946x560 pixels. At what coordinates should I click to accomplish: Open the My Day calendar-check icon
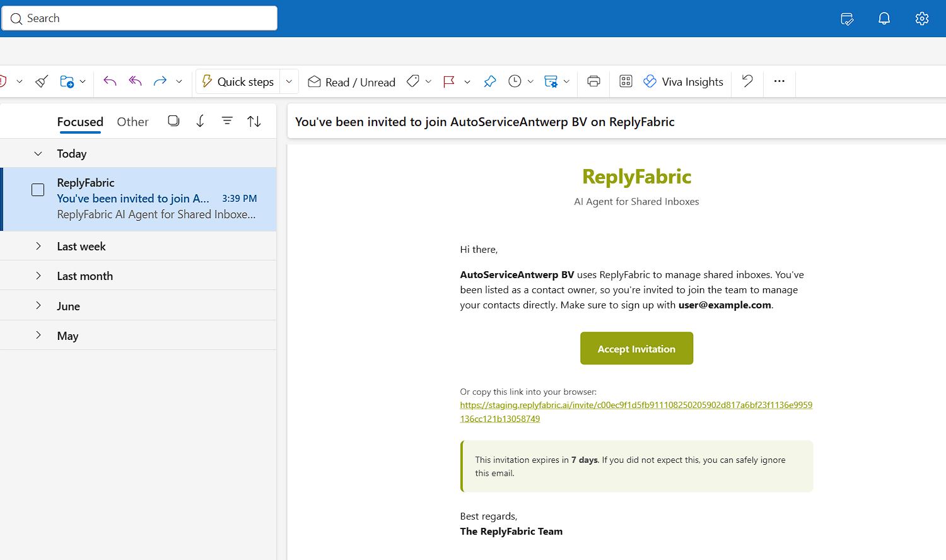click(x=847, y=19)
